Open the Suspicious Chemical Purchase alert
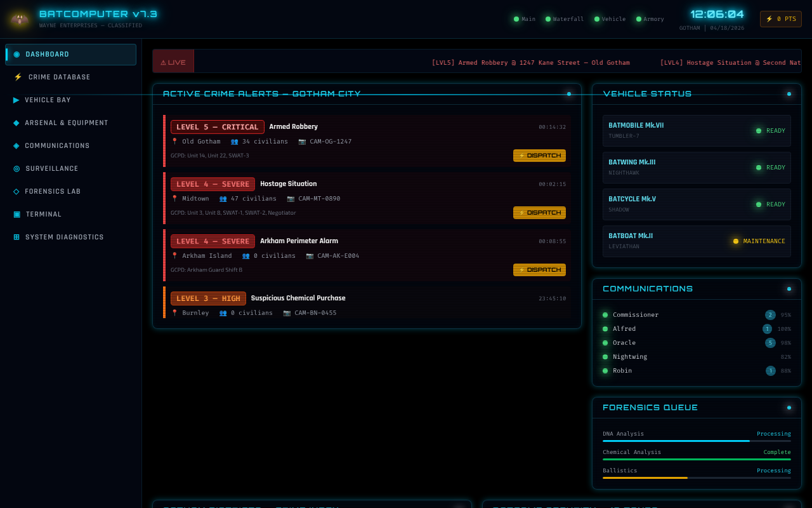 367,302
